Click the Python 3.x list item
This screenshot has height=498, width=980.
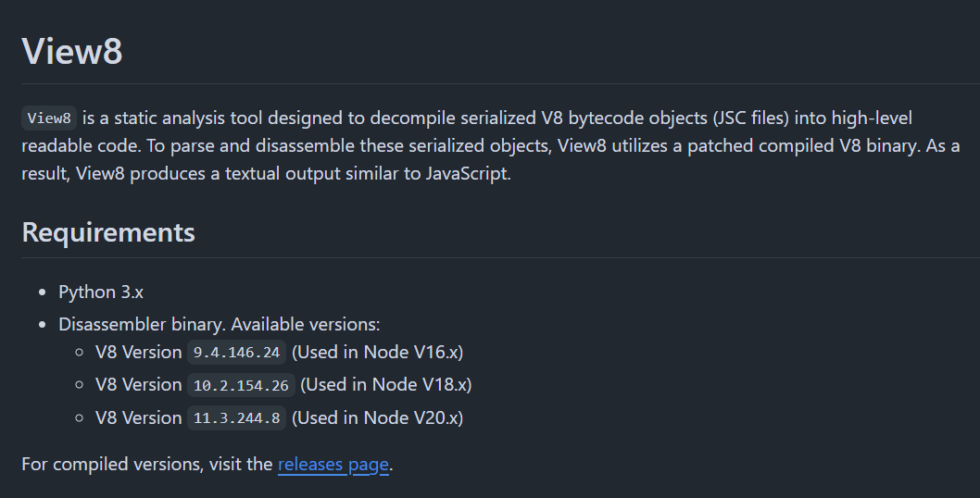pyautogui.click(x=101, y=292)
